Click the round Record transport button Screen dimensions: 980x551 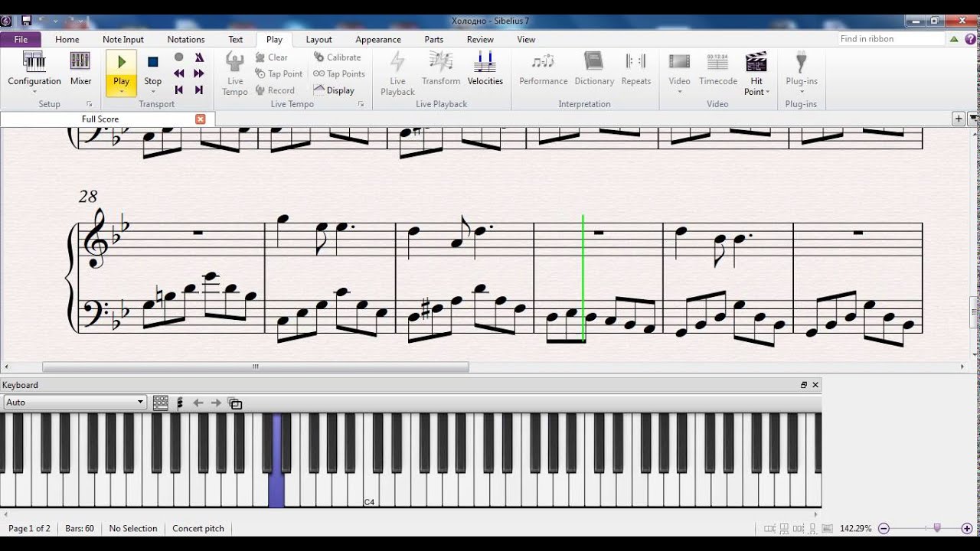[178, 57]
